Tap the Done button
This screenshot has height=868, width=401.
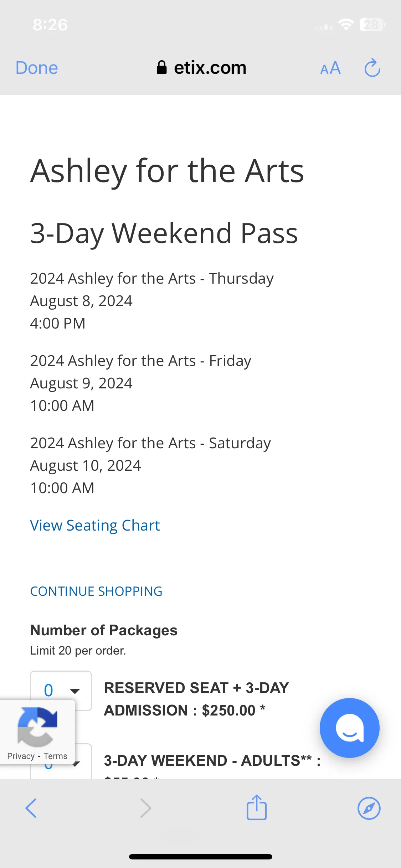tap(37, 68)
